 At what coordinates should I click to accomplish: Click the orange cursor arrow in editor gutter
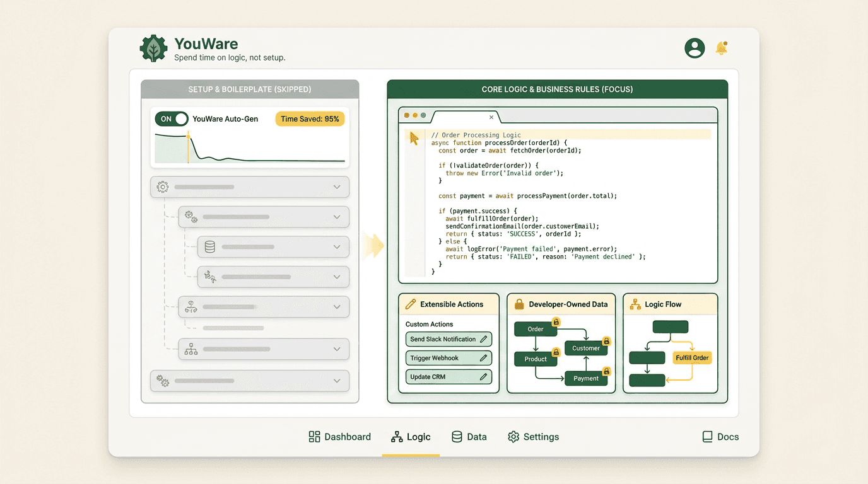click(x=414, y=139)
